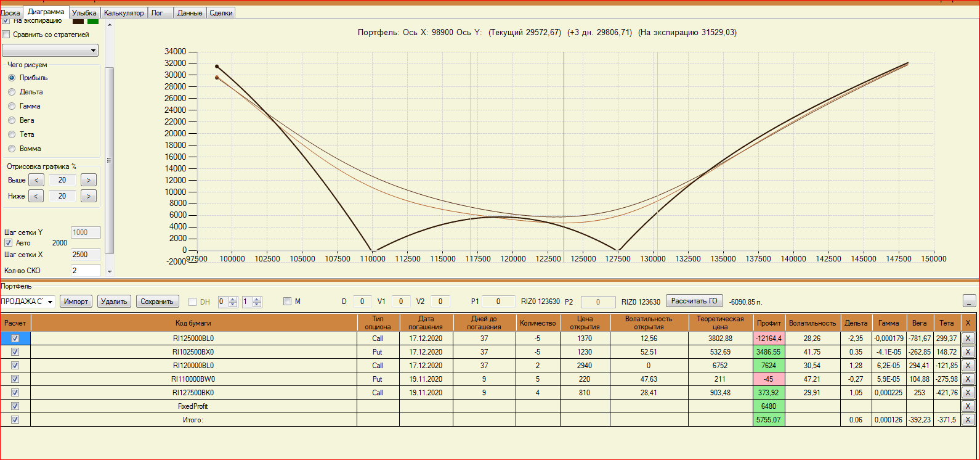This screenshot has width=980, height=460.
Task: Click the profit cell showing -12164,4
Action: (769, 339)
